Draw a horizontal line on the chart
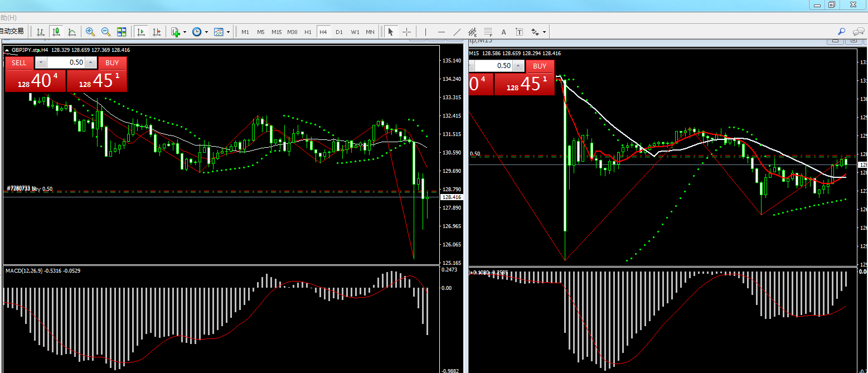The image size is (868, 373). pos(441,32)
